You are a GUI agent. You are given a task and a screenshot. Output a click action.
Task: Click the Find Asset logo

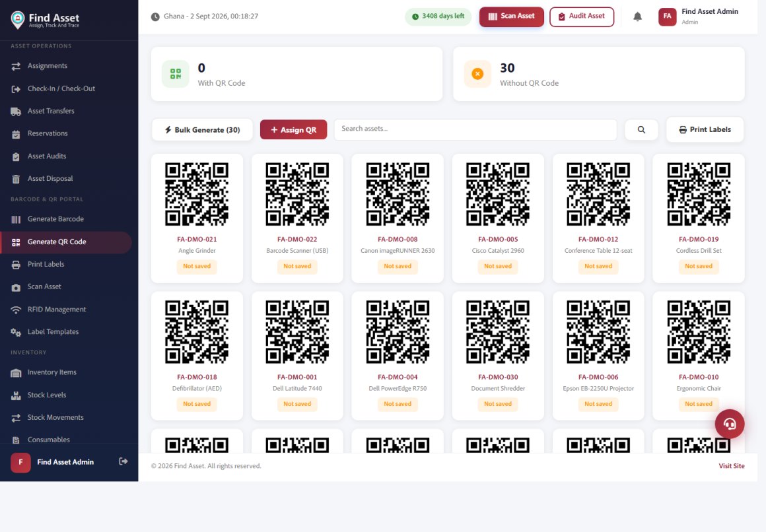click(45, 20)
